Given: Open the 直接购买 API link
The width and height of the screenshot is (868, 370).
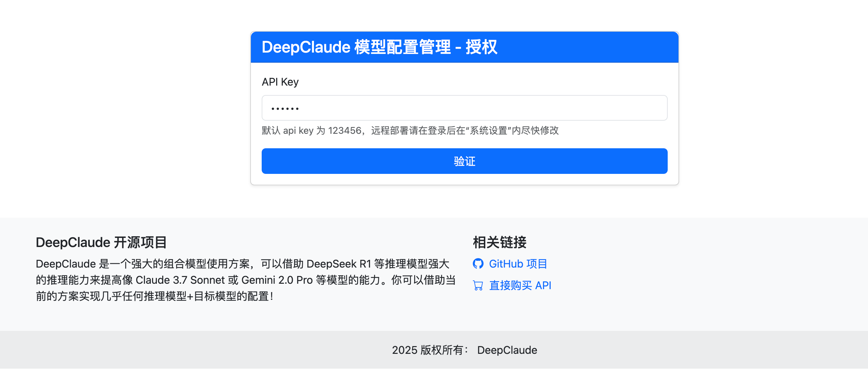Looking at the screenshot, I should point(520,285).
